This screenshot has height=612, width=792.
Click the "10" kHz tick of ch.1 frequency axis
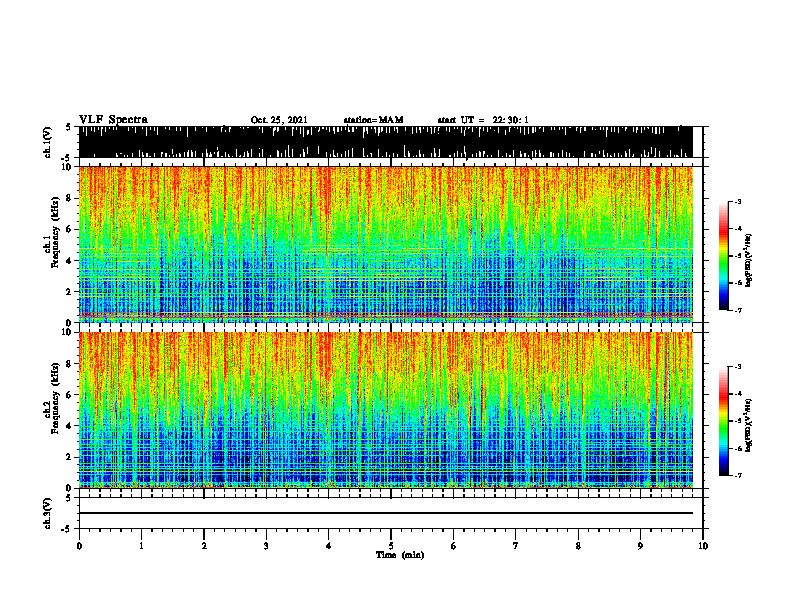(x=68, y=167)
